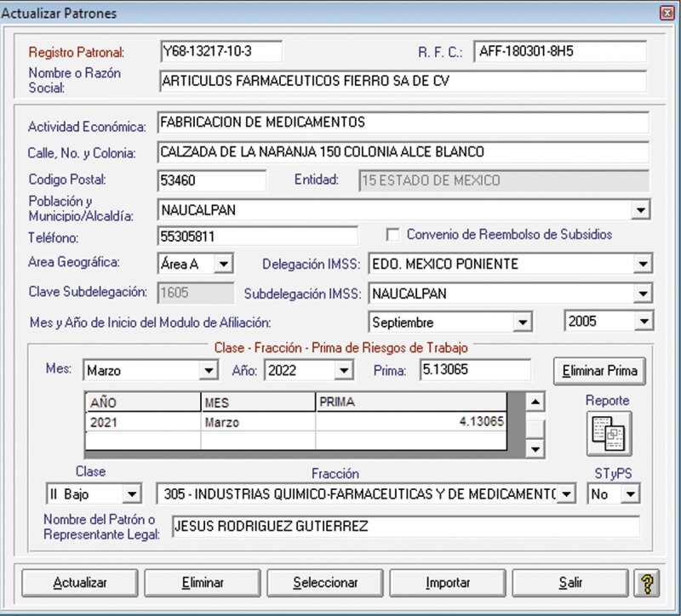Click the PRIMA column header
Screen dimensions: 681x616
point(411,402)
